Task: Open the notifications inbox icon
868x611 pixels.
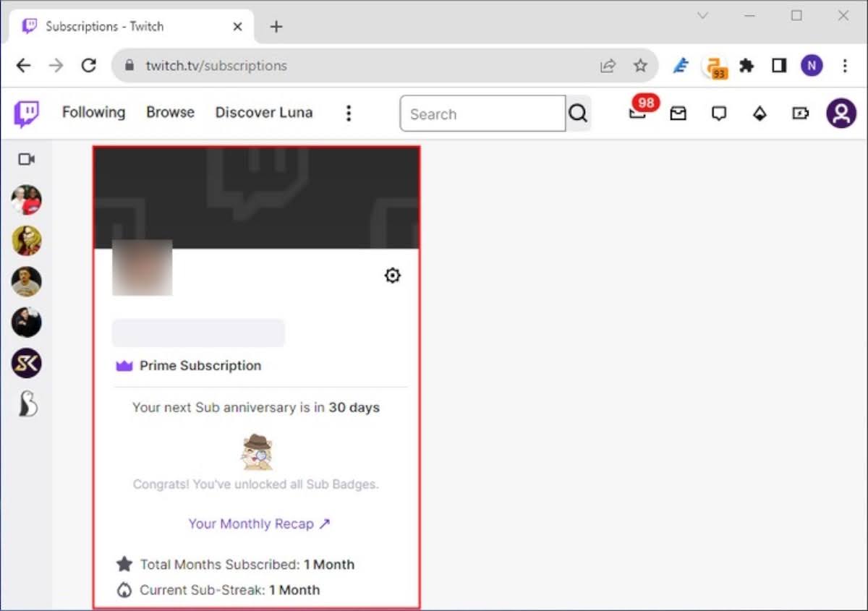Action: click(x=678, y=114)
